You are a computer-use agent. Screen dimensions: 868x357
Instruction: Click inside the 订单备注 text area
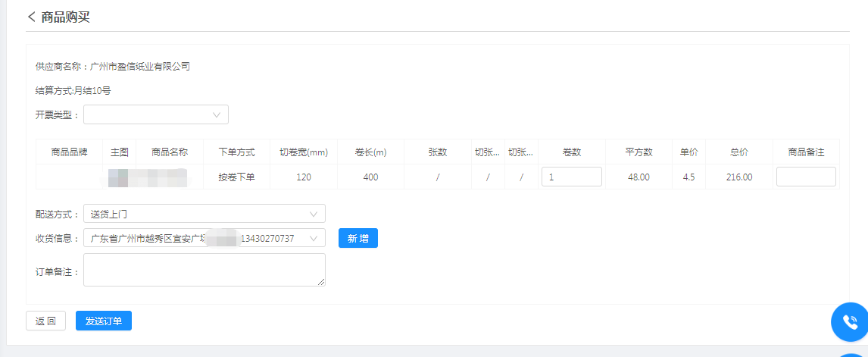[x=204, y=270]
